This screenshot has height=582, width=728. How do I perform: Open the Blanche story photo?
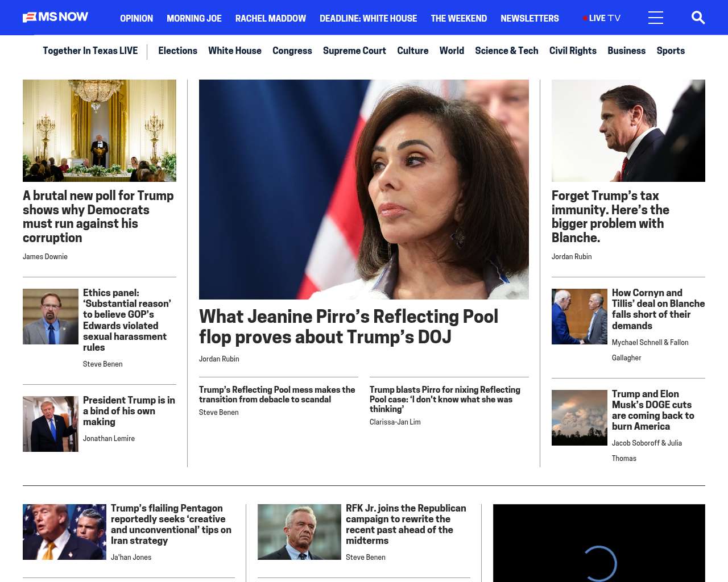point(628,131)
